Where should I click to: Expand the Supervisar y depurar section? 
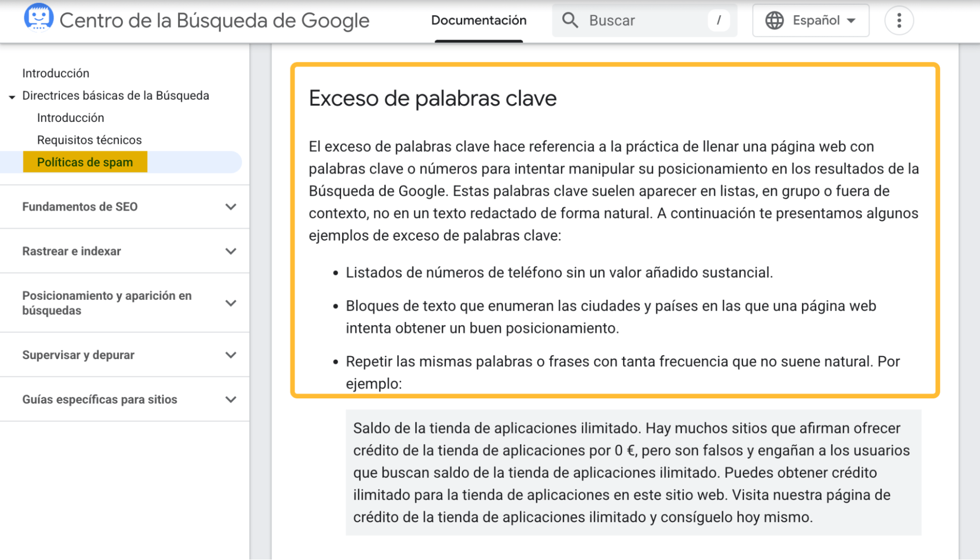[231, 355]
